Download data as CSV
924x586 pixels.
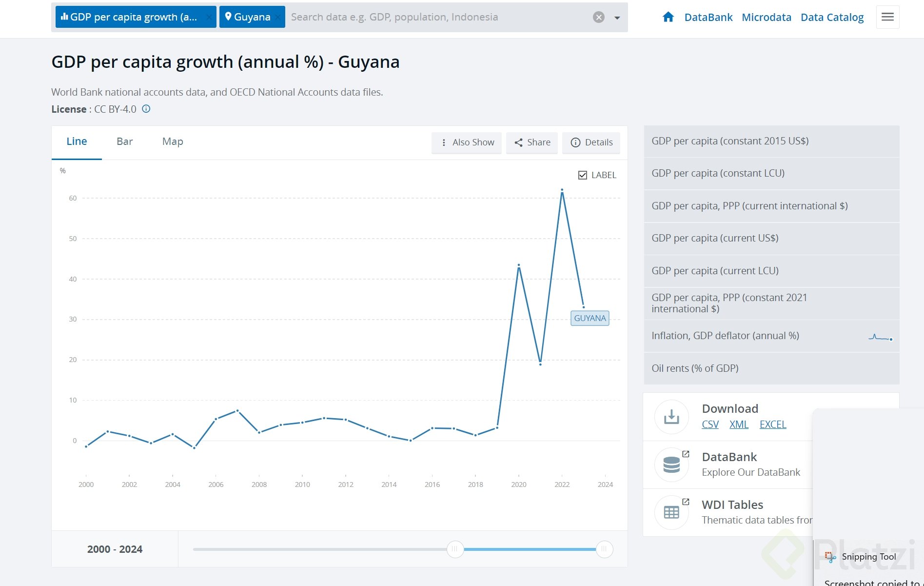pos(710,424)
